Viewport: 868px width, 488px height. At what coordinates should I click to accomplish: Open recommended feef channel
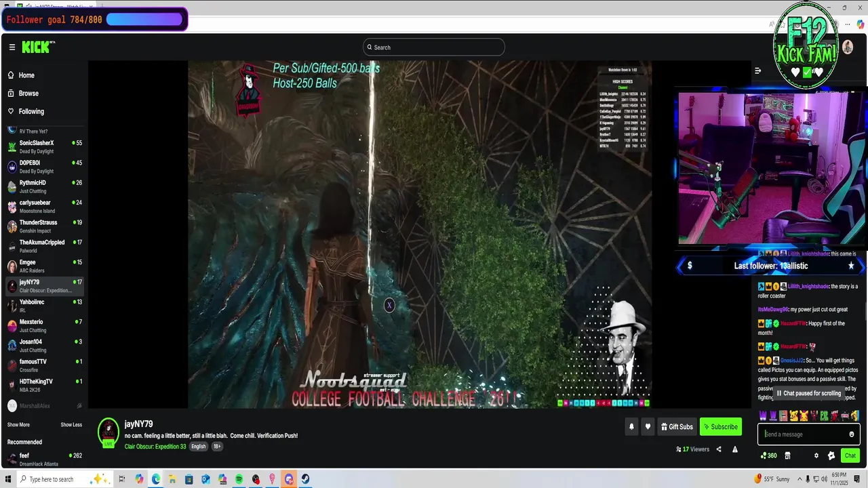(45, 460)
